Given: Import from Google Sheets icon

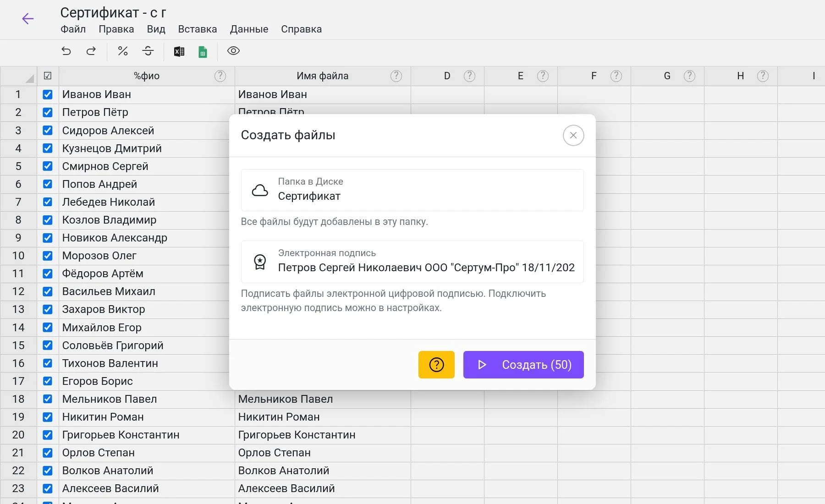Looking at the screenshot, I should [x=203, y=52].
